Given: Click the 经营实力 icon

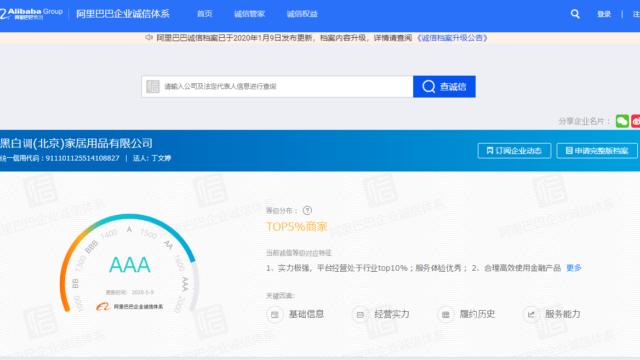Looking at the screenshot, I should [x=360, y=315].
